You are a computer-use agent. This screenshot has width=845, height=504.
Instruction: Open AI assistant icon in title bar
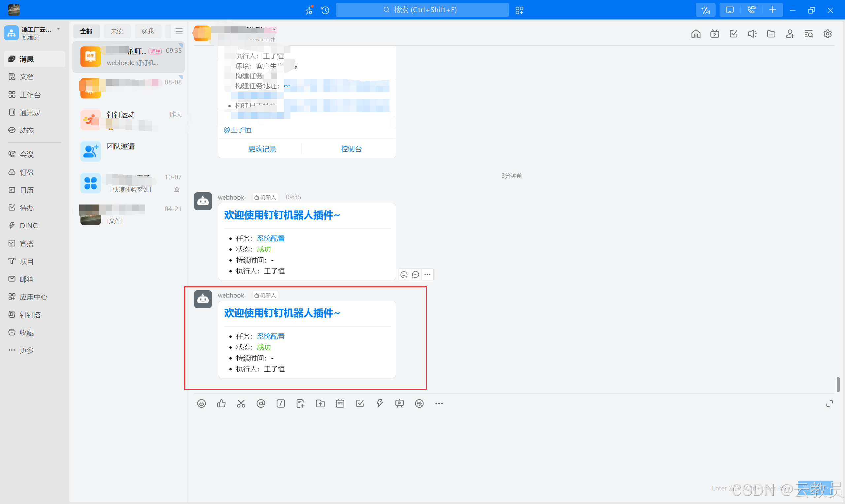706,10
